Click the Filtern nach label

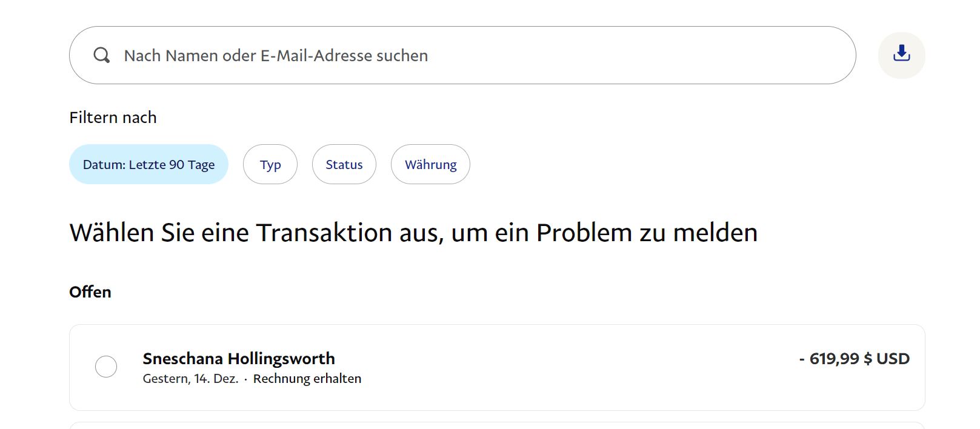click(x=113, y=118)
